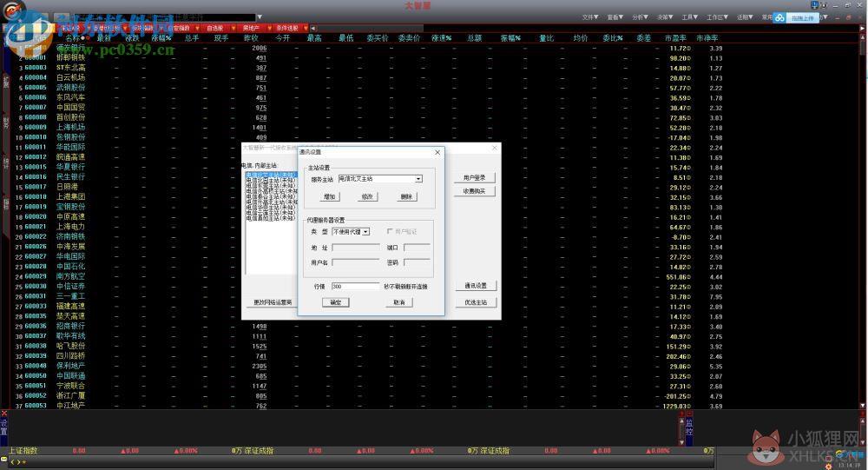Expand the 条件选股 tab dropdown arrow
The width and height of the screenshot is (868, 470).
pyautogui.click(x=306, y=29)
